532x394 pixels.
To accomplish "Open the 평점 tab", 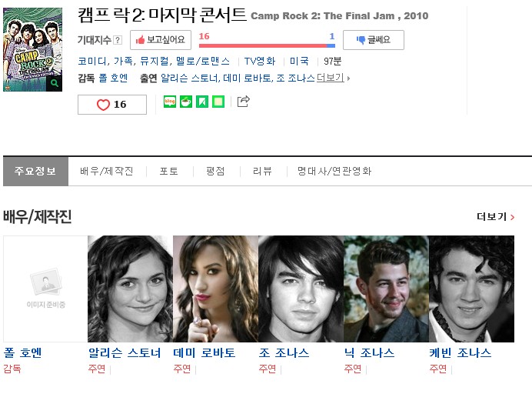I will tap(216, 171).
